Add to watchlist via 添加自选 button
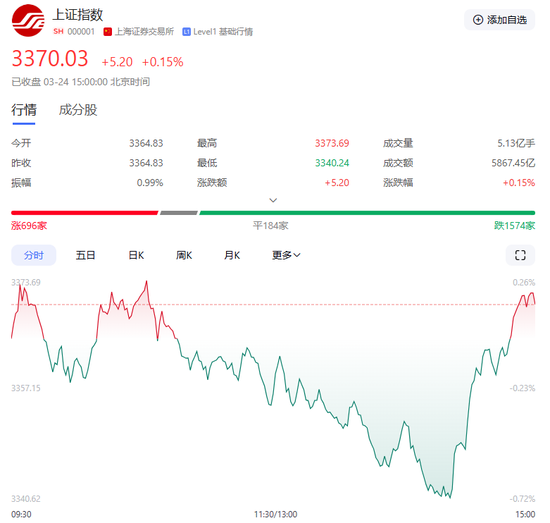This screenshot has width=550, height=523. (499, 20)
